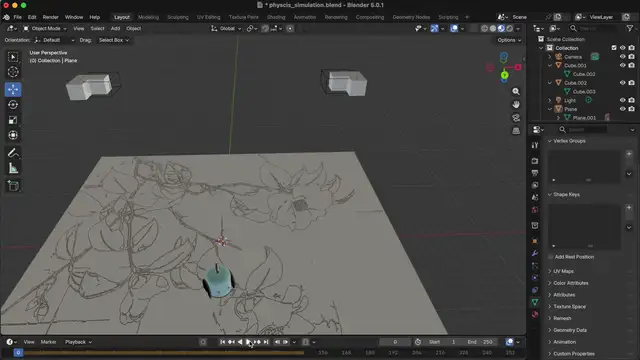Toggle proportional editing in header
Viewport: 640px width, 360px height.
[x=290, y=29]
